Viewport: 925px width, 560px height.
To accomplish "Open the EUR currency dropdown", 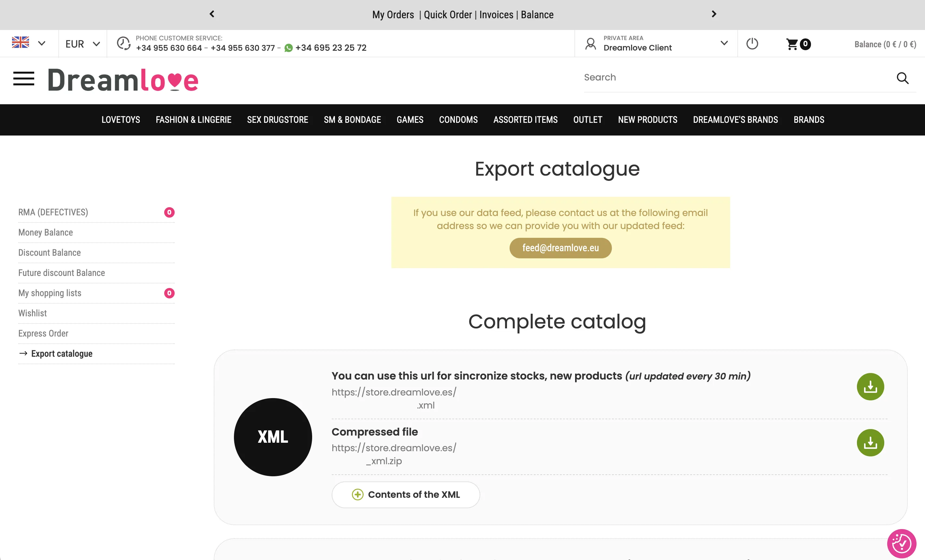I will click(x=82, y=44).
